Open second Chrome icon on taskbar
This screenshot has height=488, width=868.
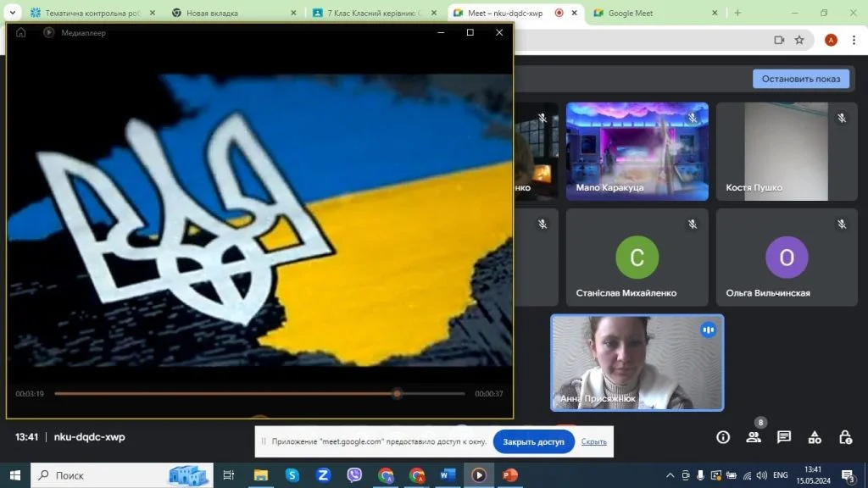click(x=417, y=475)
